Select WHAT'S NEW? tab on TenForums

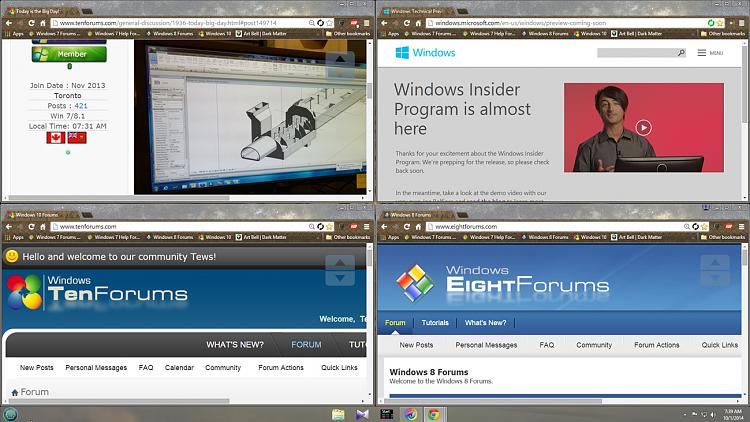235,344
